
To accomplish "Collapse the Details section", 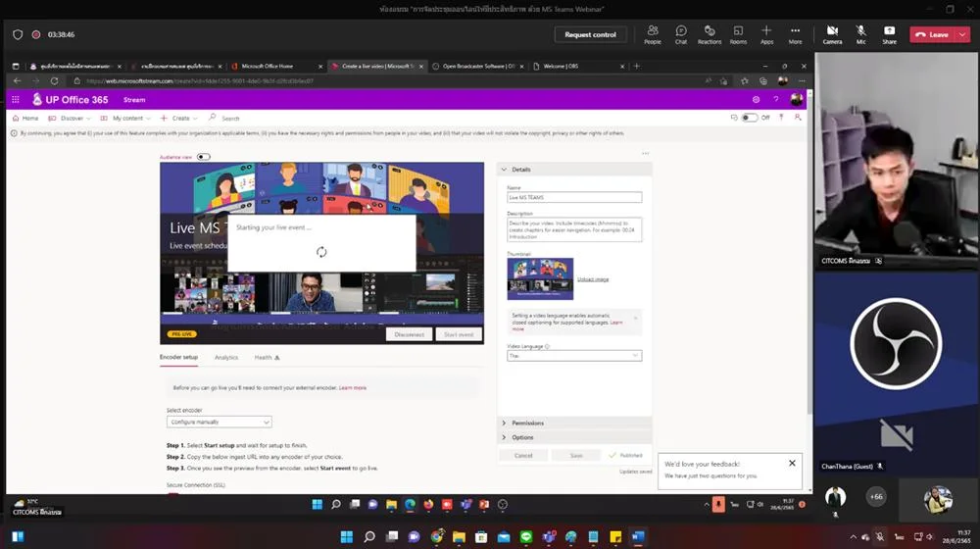I will pos(574,170).
